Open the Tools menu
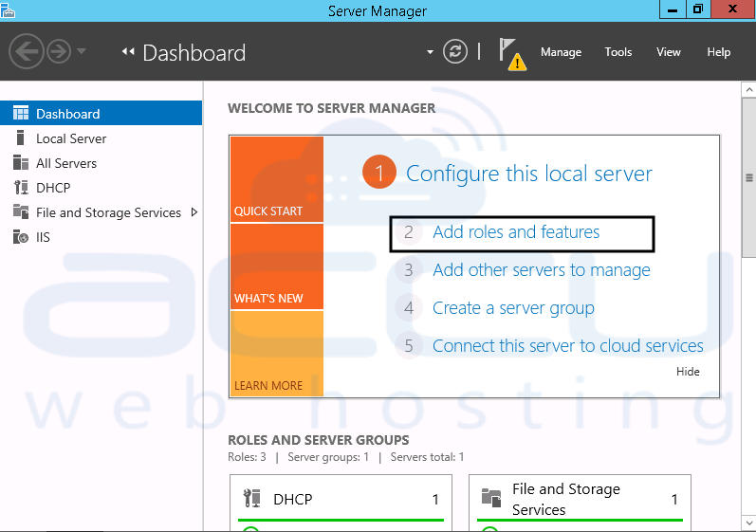This screenshot has width=756, height=532. (618, 52)
